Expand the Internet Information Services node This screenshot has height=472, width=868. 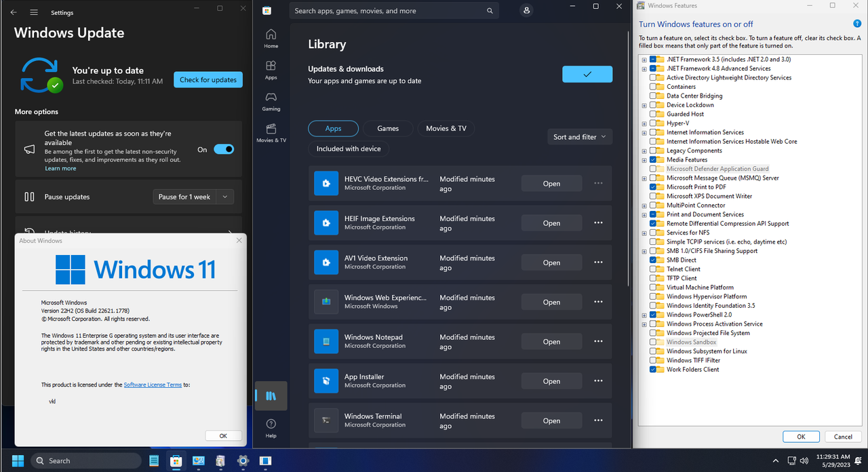[x=644, y=132]
